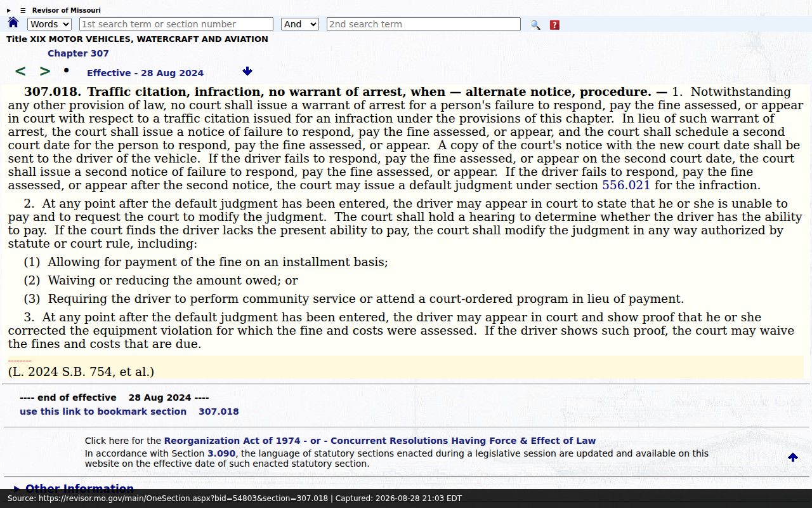Go to previous section with left arrow
This screenshot has width=812, height=508.
click(x=20, y=71)
